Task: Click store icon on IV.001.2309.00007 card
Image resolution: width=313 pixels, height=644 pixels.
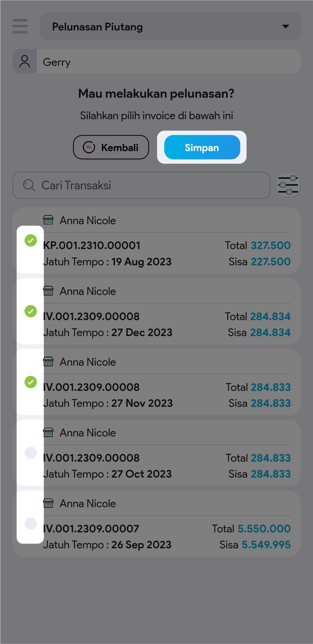Action: coord(48,503)
